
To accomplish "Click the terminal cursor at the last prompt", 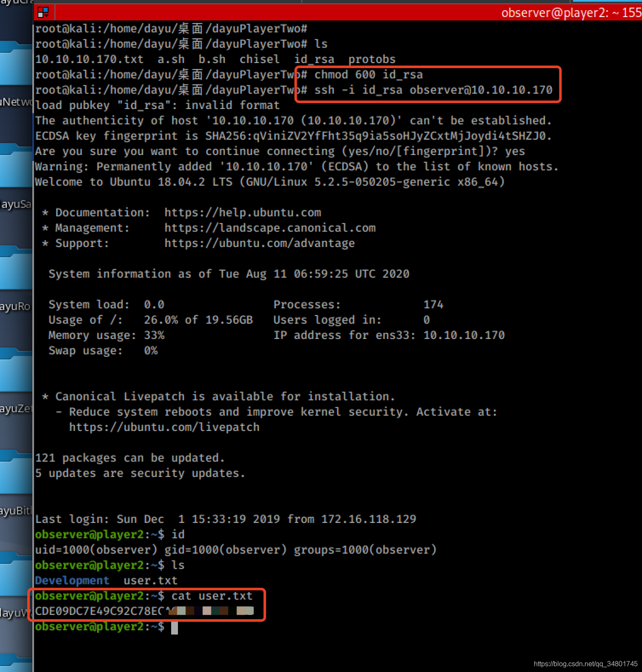I will [175, 628].
